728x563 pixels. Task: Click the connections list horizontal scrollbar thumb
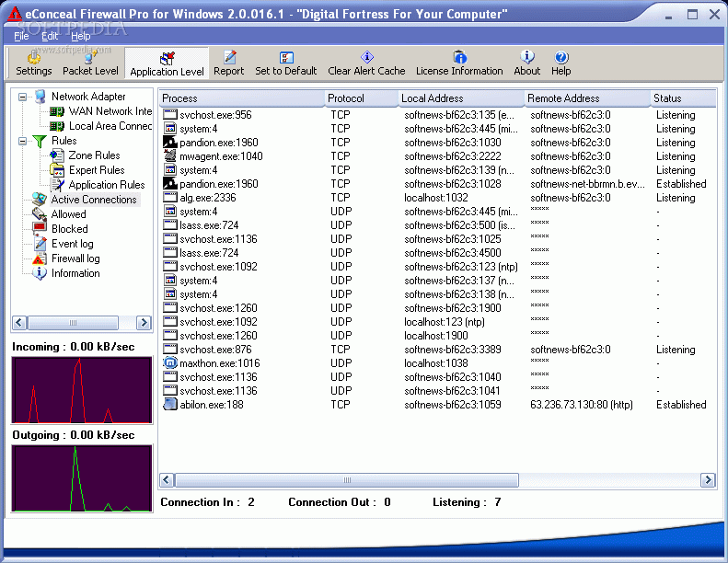pyautogui.click(x=347, y=480)
